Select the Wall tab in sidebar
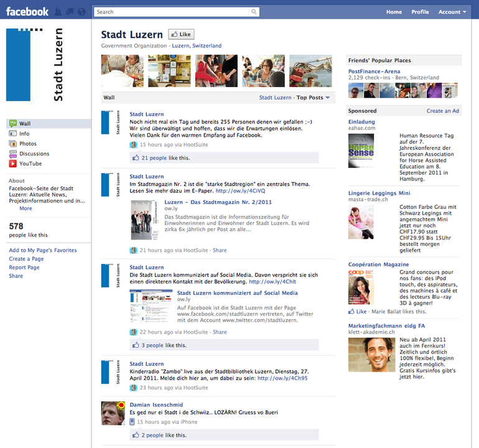Viewport: 479px width, 448px height. tap(49, 123)
